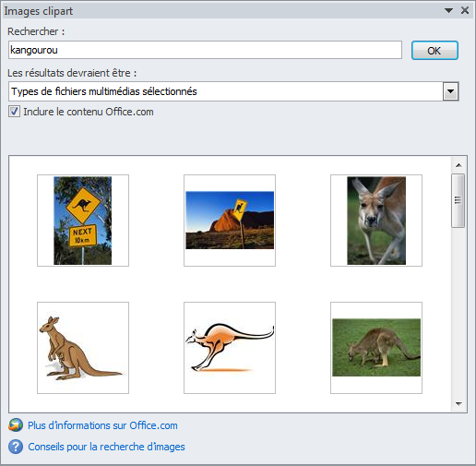Open the task pane options arrow in title bar

(x=448, y=11)
